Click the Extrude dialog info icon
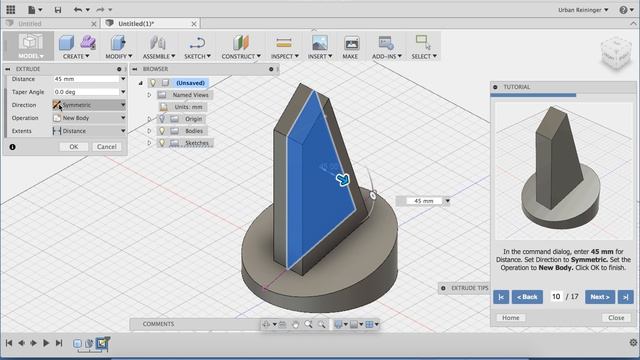Screen dimensions: 640x360 point(13,147)
